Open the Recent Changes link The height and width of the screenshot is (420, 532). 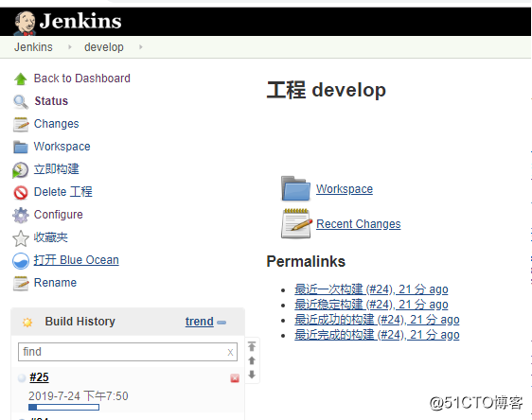click(x=359, y=224)
